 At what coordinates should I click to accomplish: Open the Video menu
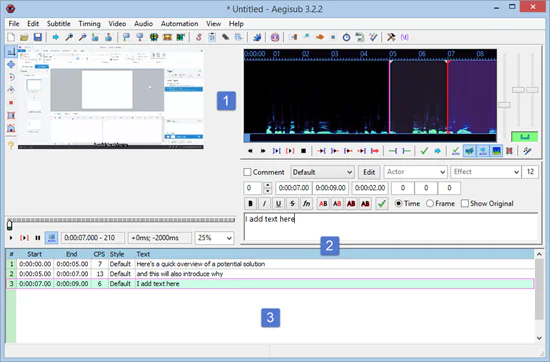[117, 24]
